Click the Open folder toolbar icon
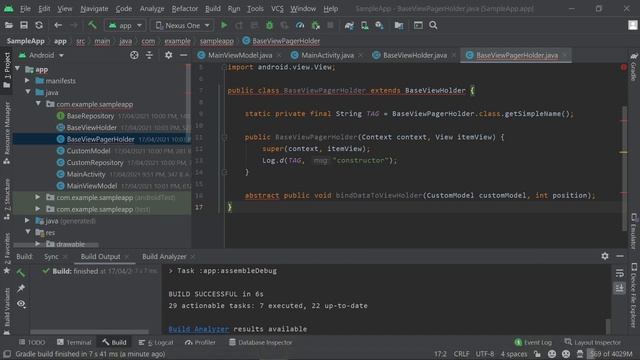Image resolution: width=640 pixels, height=360 pixels. tap(9, 25)
